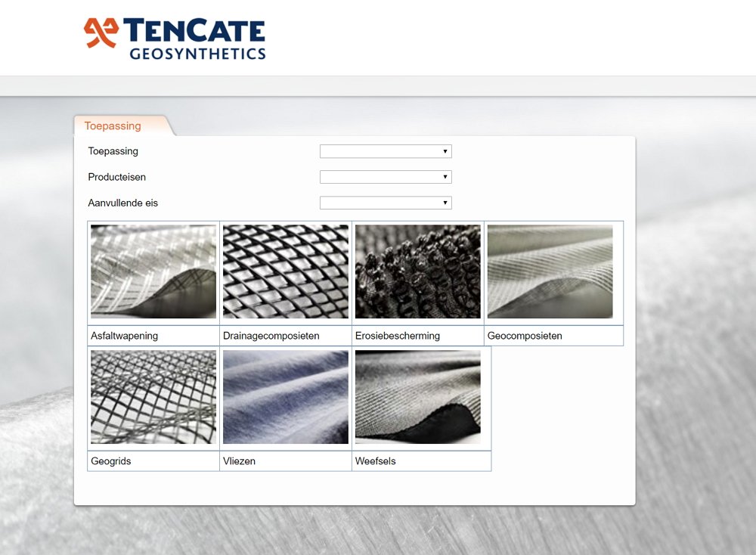The height and width of the screenshot is (555, 756).
Task: Open the Weefsels product thumbnail
Action: tap(417, 395)
